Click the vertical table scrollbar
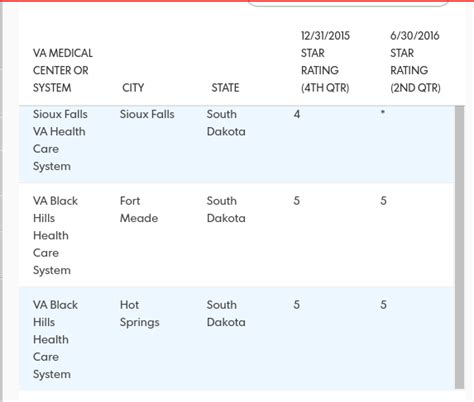 click(459, 247)
